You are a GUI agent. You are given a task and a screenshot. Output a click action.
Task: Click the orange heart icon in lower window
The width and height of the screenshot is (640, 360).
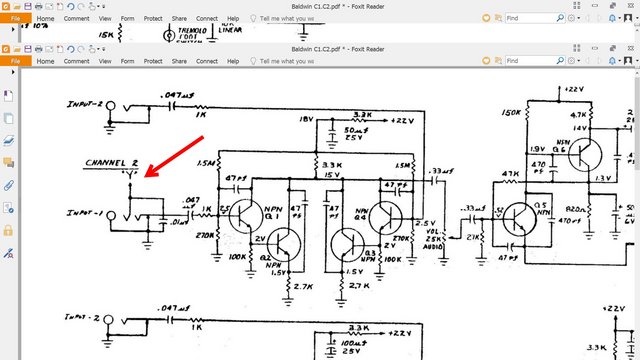(x=486, y=60)
